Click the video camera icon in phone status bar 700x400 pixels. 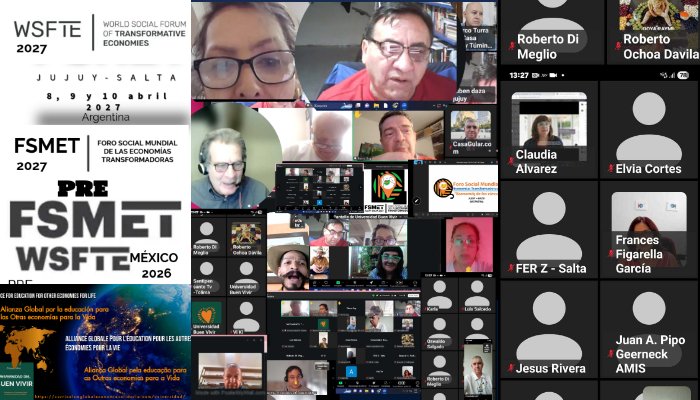point(554,75)
